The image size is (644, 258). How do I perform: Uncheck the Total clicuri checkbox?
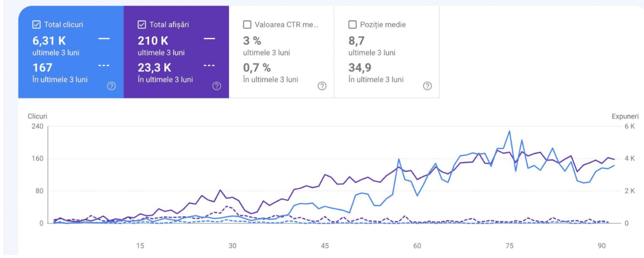[36, 24]
